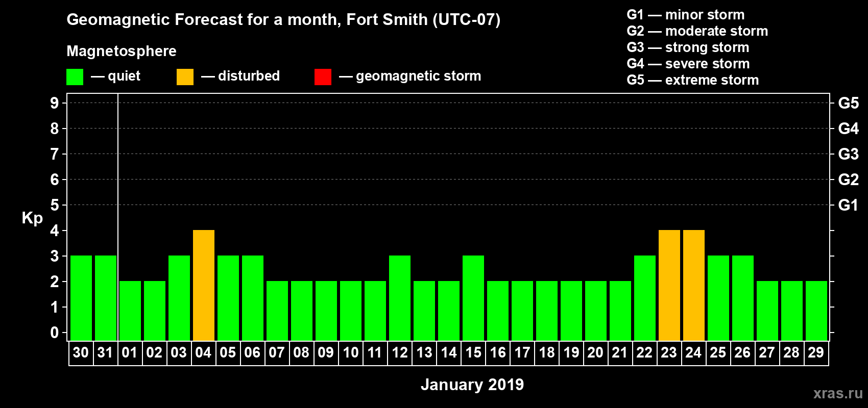Click the Kp axis title
Viewport: 868px width, 408px height.
click(x=32, y=218)
